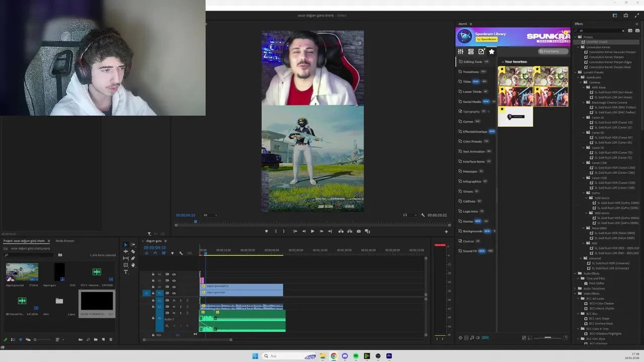Select the Type tool

click(x=126, y=272)
